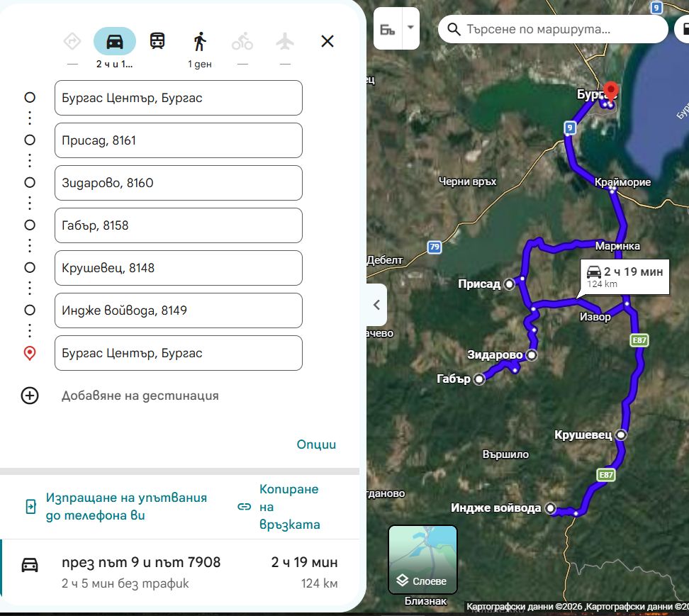
Task: Copy the route link (Копиране на връзката)
Action: pos(290,507)
